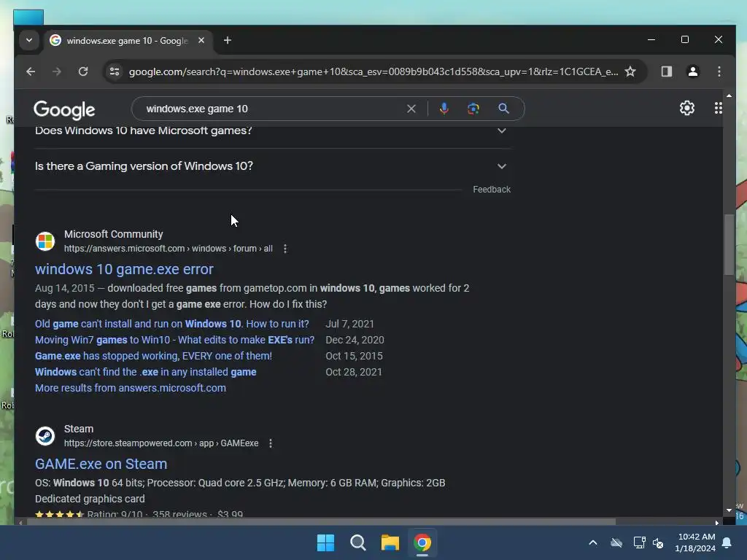Search by image with Google Lens
This screenshot has width=747, height=560.
(473, 109)
